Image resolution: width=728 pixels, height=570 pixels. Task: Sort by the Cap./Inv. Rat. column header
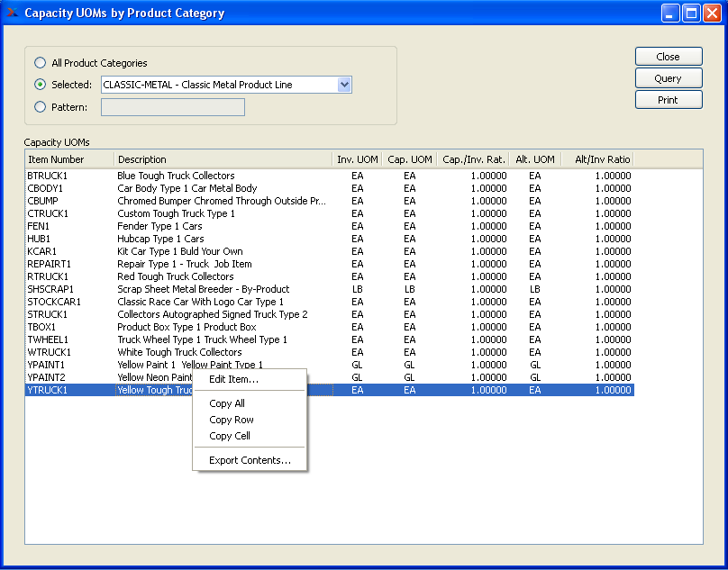[x=472, y=159]
